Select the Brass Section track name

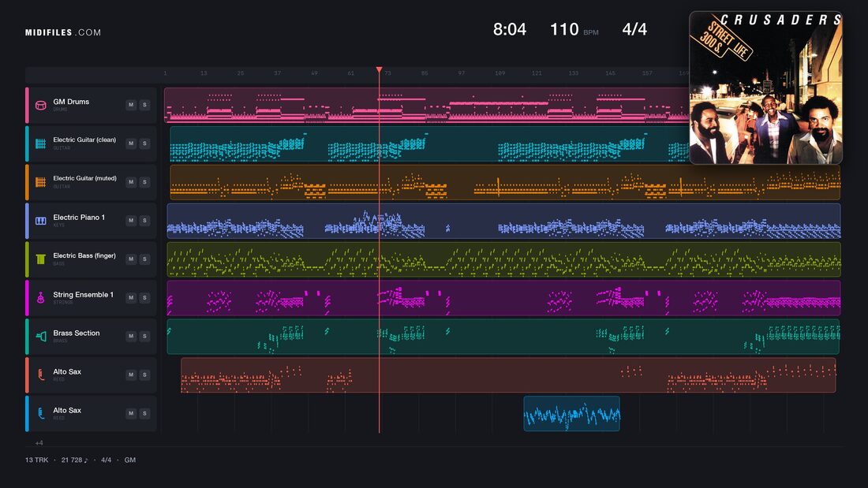[77, 333]
